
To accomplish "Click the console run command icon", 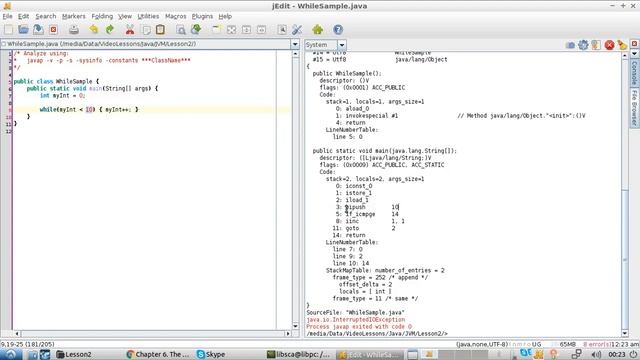I will 570,45.
